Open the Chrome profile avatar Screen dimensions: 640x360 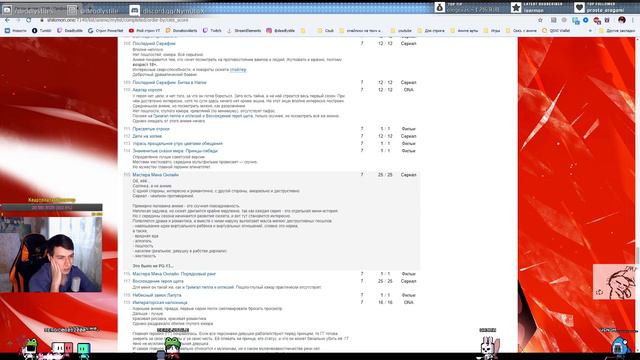[622, 20]
